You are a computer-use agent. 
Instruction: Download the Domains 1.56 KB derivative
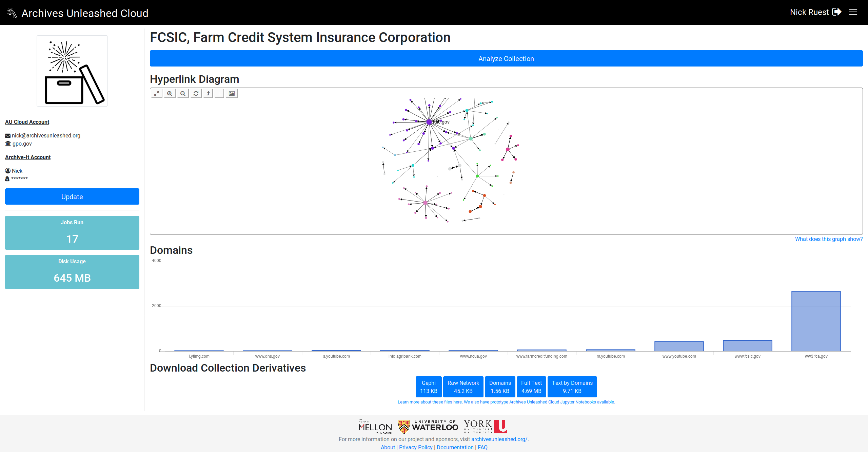500,387
